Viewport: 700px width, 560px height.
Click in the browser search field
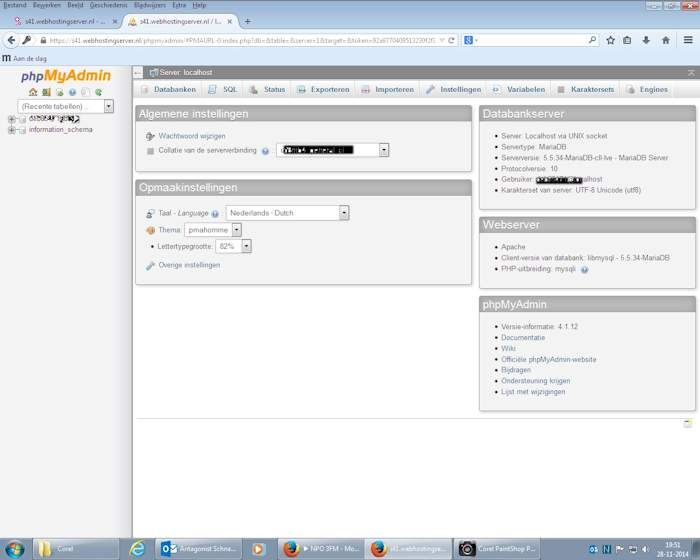533,40
